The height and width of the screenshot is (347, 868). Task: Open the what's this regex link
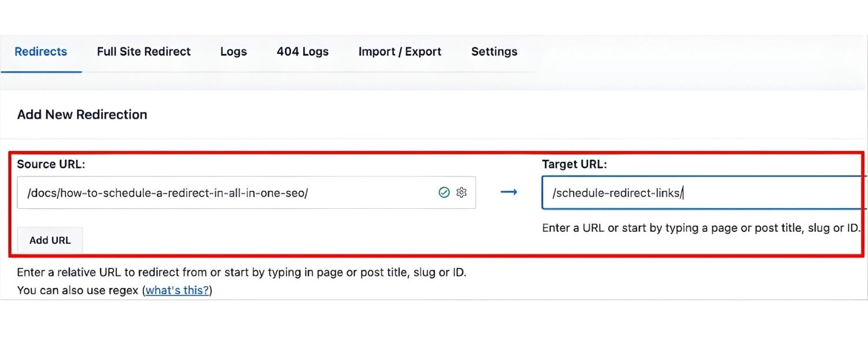click(x=176, y=290)
